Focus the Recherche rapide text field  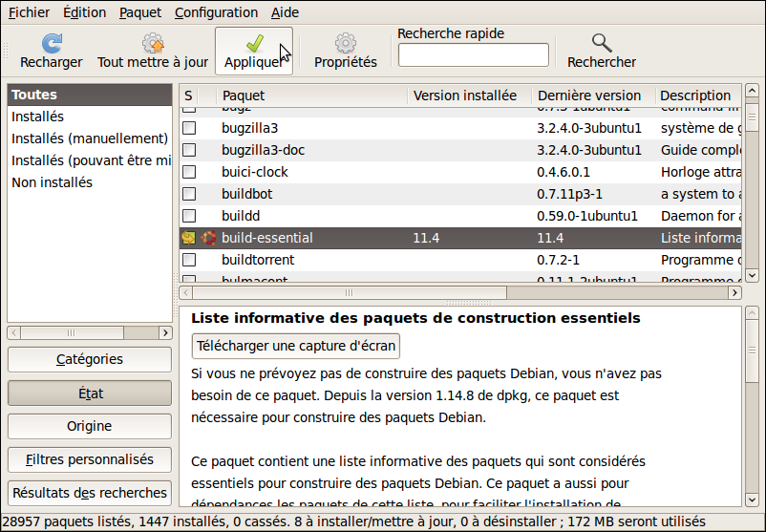tap(473, 55)
